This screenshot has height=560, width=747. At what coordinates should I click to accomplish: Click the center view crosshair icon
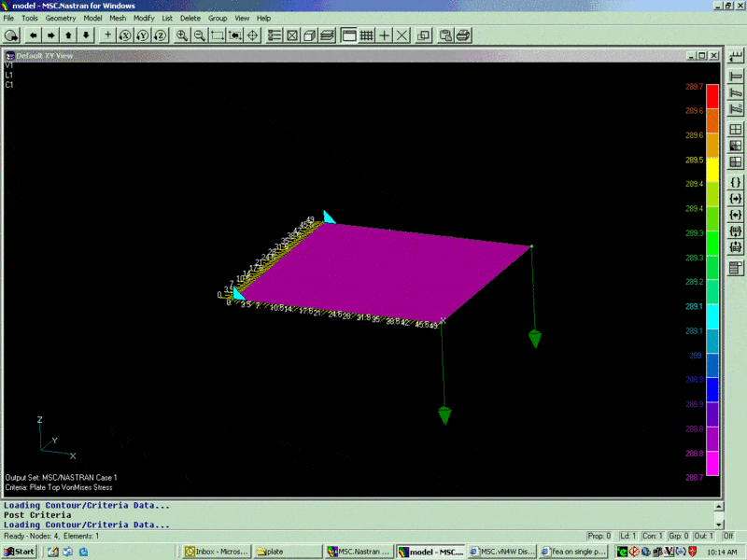pyautogui.click(x=252, y=35)
